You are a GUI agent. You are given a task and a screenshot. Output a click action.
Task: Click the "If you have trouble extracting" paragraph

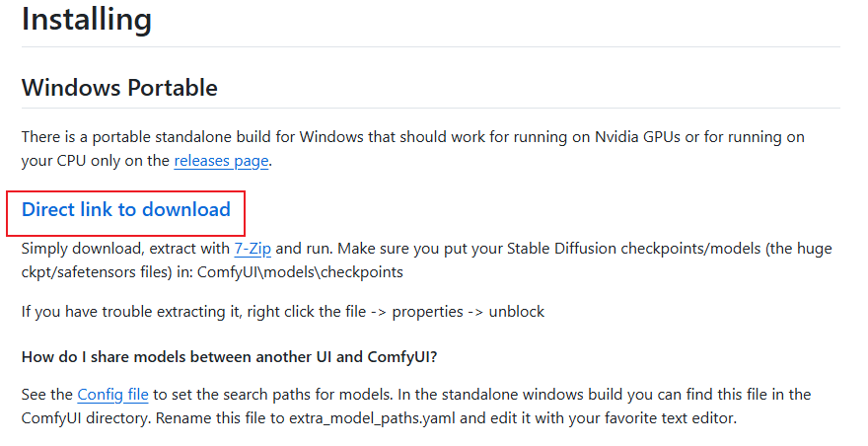[148, 312]
